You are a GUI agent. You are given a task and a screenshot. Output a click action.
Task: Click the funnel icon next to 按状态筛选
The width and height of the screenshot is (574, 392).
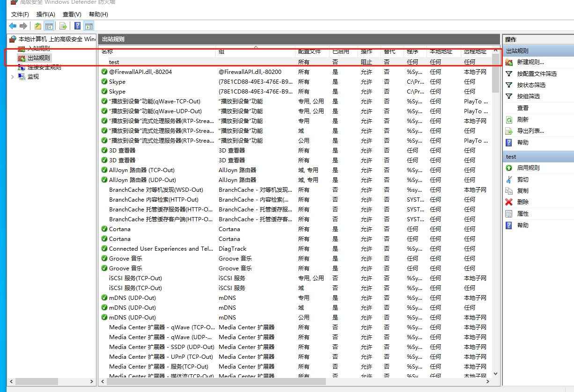(509, 85)
